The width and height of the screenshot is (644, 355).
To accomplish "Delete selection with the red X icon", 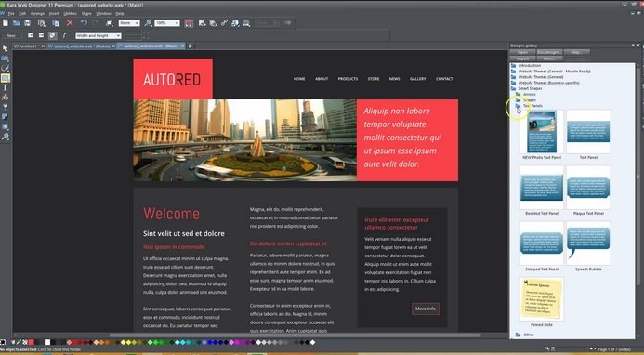I will point(70,23).
